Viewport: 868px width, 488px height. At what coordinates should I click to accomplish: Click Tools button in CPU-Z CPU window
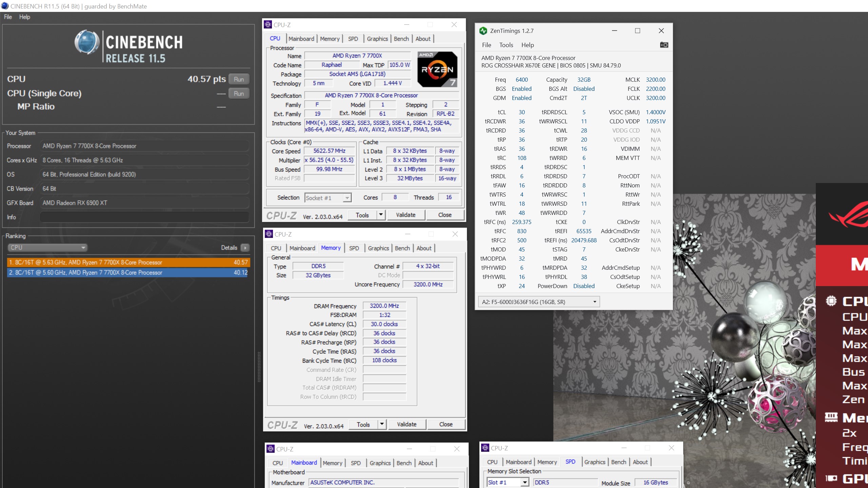click(362, 215)
